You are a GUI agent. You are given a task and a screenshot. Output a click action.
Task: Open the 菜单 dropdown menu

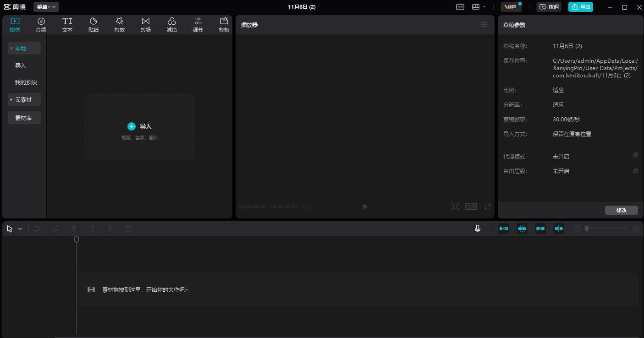point(46,7)
